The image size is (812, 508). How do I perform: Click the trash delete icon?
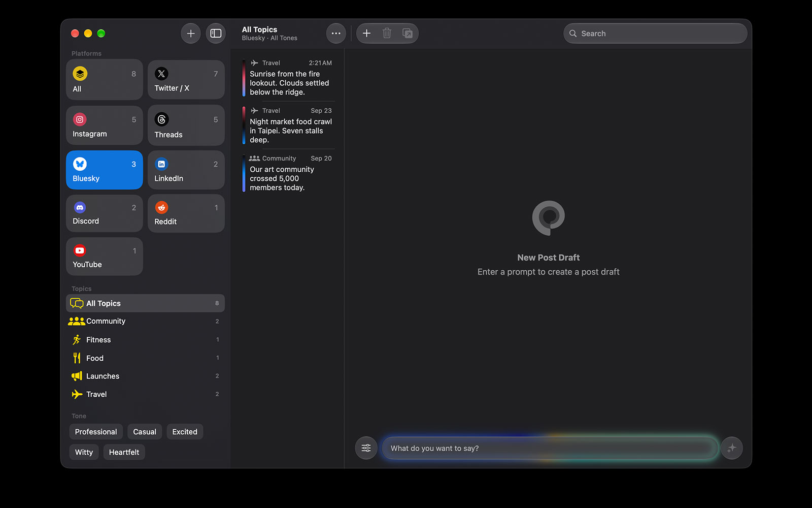(387, 34)
